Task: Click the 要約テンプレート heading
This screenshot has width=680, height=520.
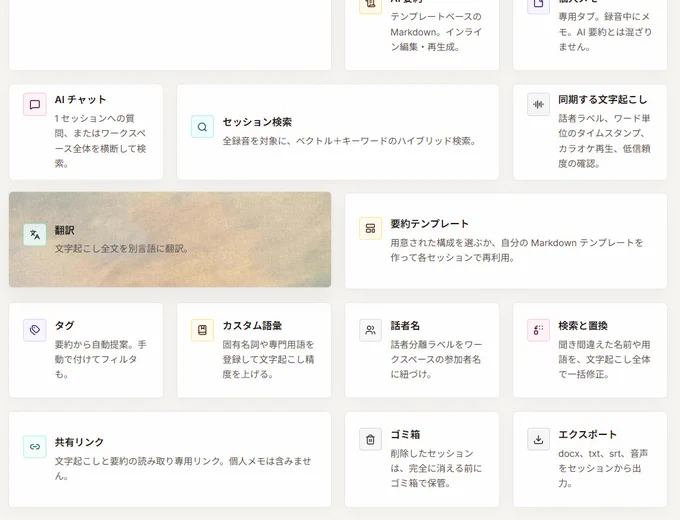Action: pos(429,224)
